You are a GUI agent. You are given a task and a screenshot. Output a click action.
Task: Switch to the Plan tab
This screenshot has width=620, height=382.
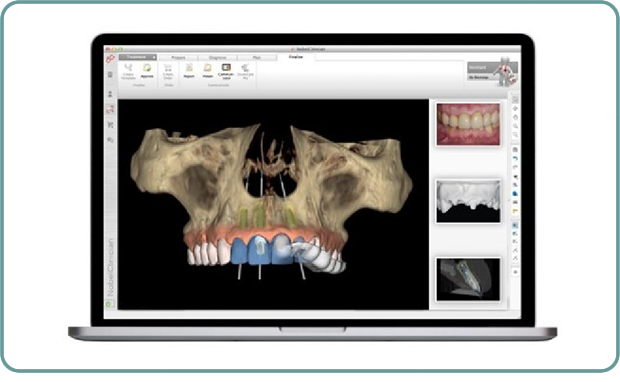click(x=257, y=58)
